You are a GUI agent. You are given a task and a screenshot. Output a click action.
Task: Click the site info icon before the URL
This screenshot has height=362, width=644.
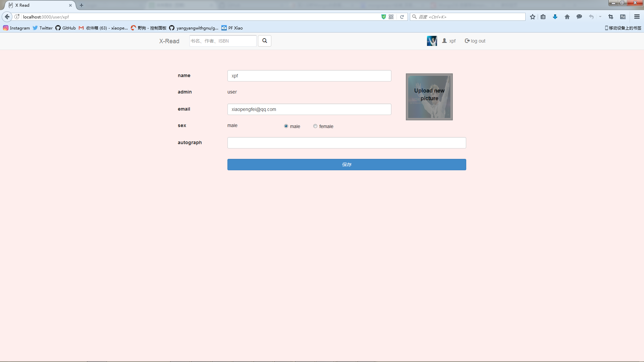coord(17,17)
